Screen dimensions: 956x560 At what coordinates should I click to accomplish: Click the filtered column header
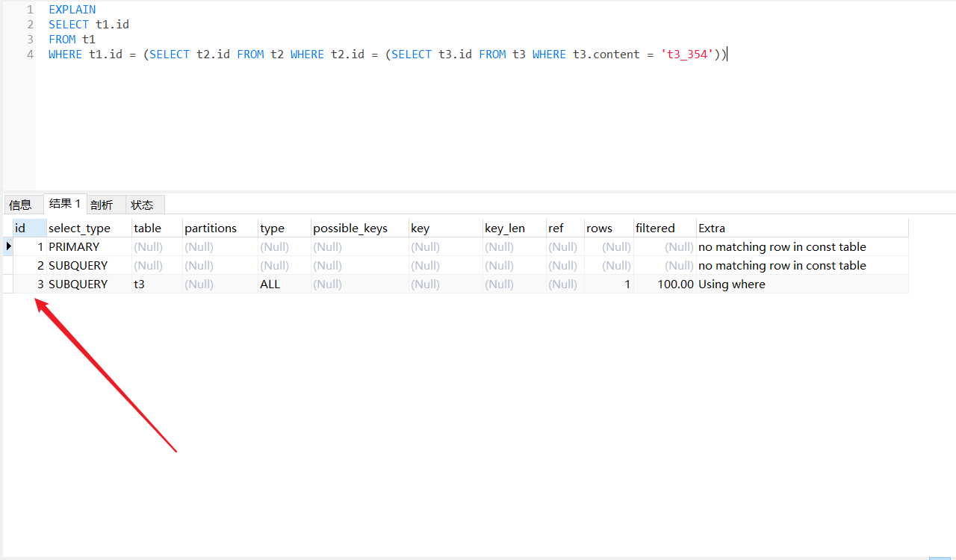655,228
